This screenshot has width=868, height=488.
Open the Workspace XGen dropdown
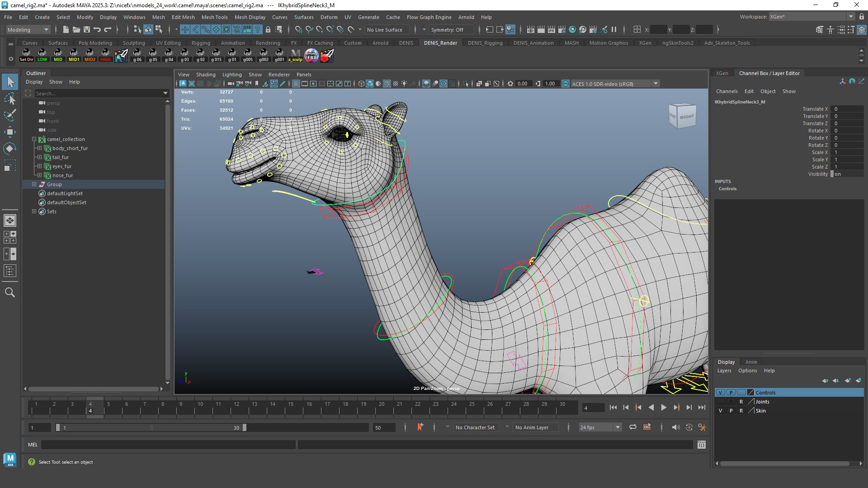(812, 17)
